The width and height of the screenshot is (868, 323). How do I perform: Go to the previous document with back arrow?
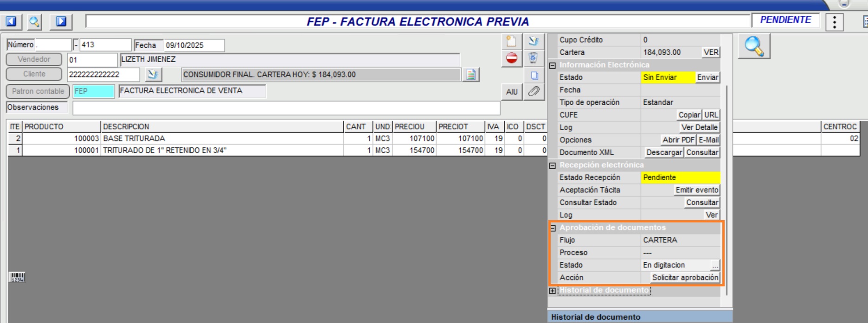[11, 21]
